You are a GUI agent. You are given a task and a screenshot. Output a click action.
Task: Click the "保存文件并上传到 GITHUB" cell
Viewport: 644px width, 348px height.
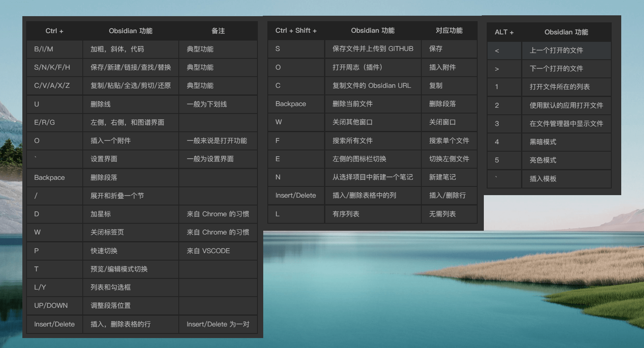pyautogui.click(x=372, y=49)
